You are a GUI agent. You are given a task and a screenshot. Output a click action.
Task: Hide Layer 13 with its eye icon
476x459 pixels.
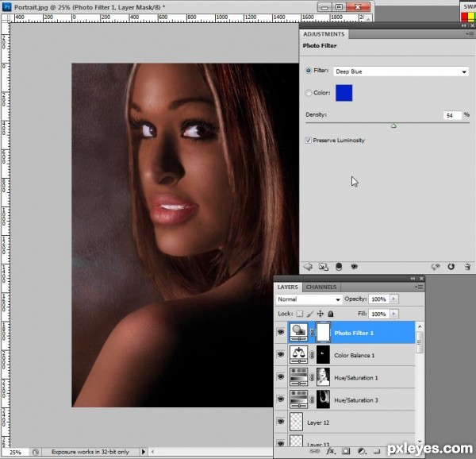[281, 443]
